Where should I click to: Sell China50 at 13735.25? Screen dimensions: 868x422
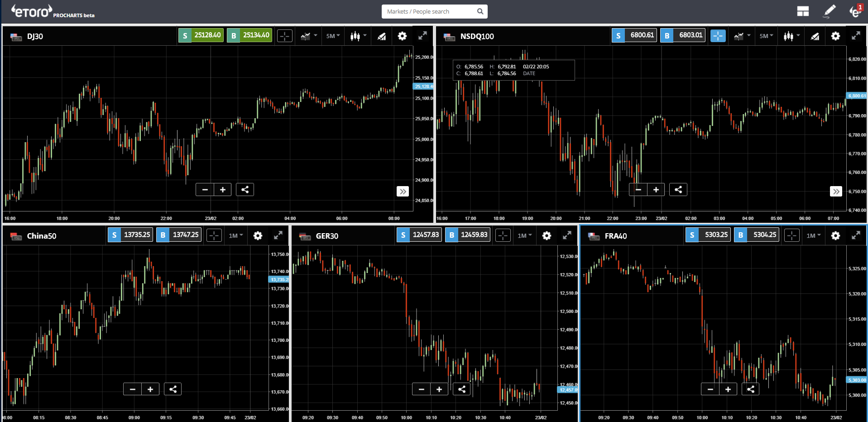point(130,235)
